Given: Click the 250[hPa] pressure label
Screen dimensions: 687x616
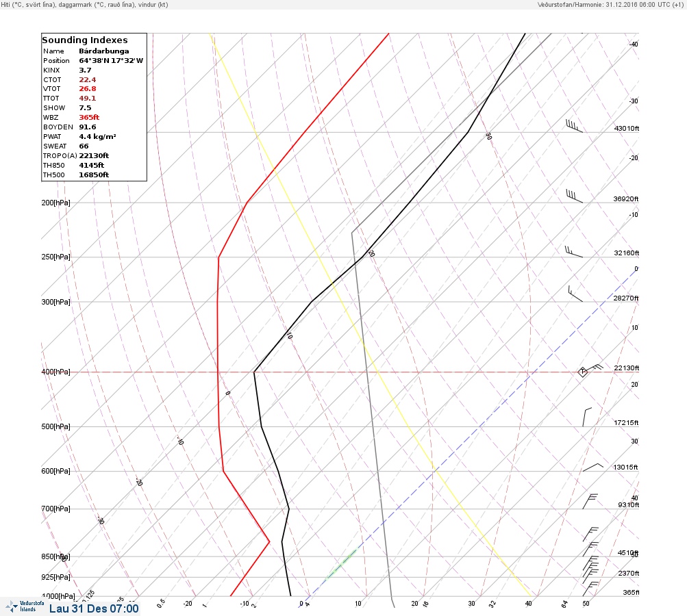Looking at the screenshot, I should 55,257.
